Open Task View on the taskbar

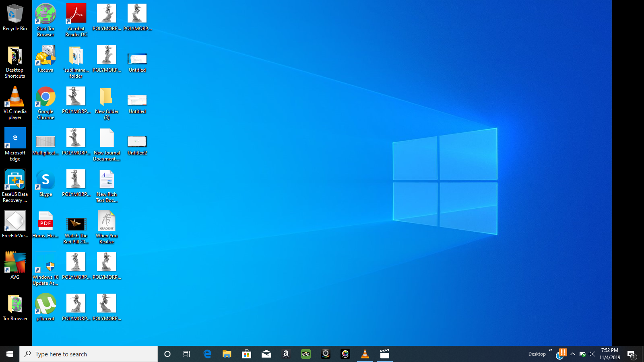point(187,354)
